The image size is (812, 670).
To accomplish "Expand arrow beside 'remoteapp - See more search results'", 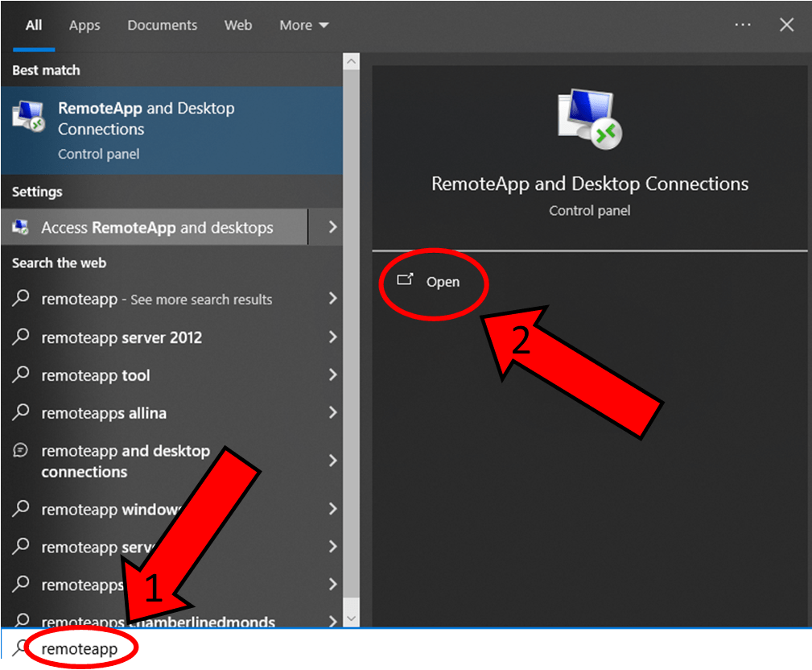I will pos(332,298).
